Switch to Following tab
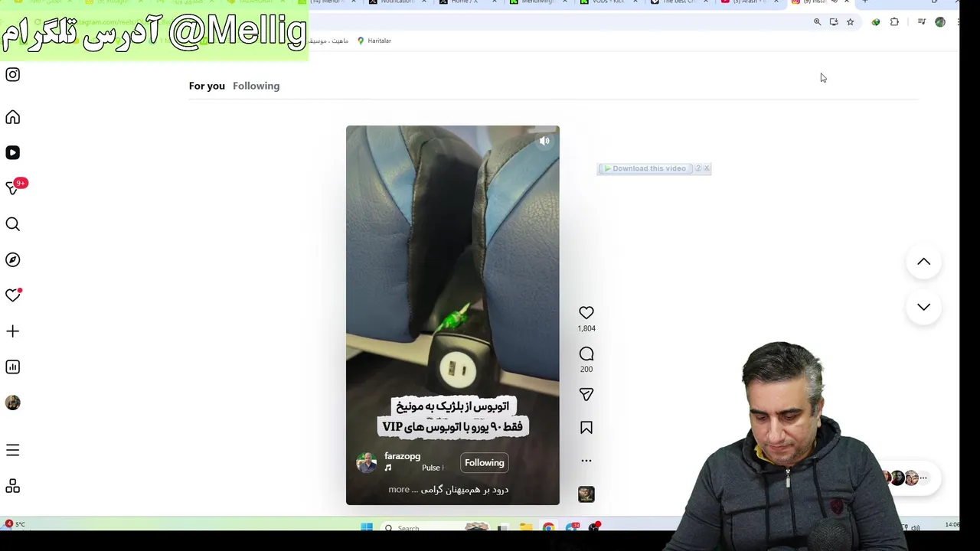 [256, 86]
